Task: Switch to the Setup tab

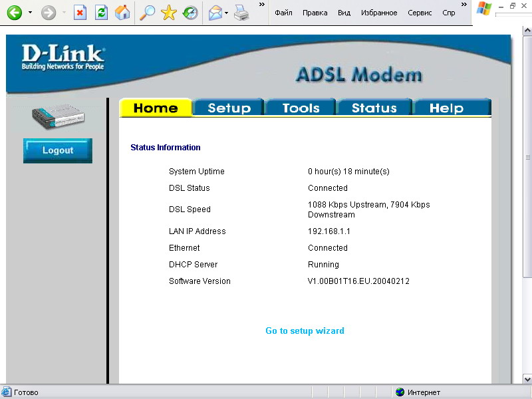Action: coord(229,108)
